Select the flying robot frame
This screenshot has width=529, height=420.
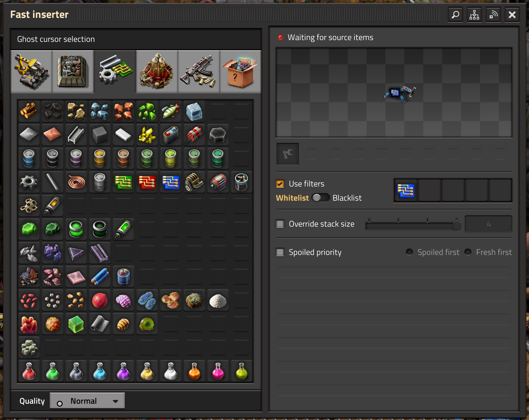pos(242,182)
